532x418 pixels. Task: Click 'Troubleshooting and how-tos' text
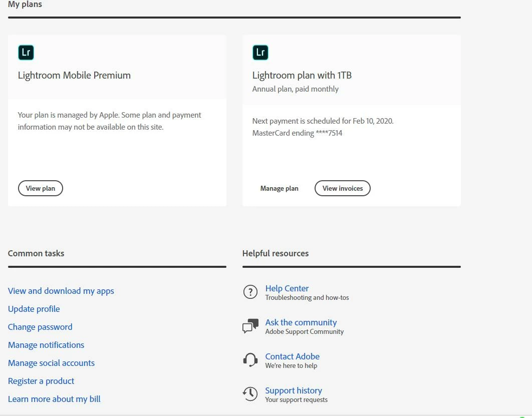point(307,298)
